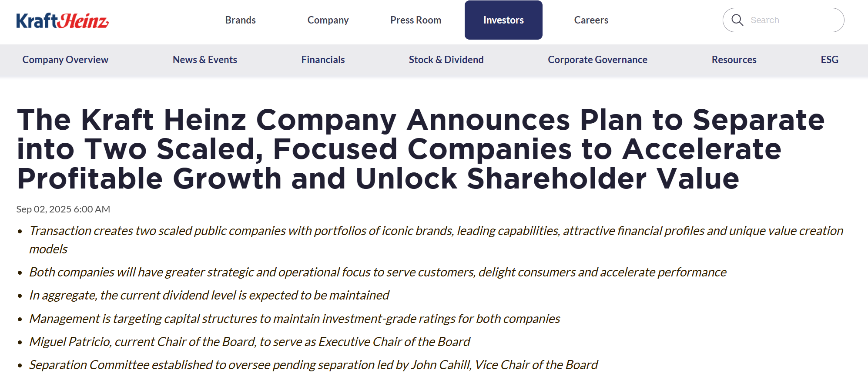Open the Brands menu item
This screenshot has height=377, width=868.
(240, 20)
